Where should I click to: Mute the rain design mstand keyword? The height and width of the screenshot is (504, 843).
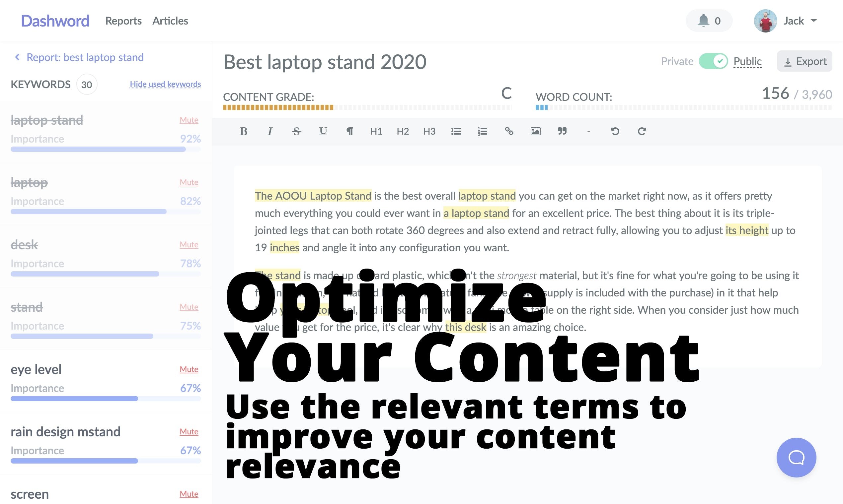click(189, 432)
